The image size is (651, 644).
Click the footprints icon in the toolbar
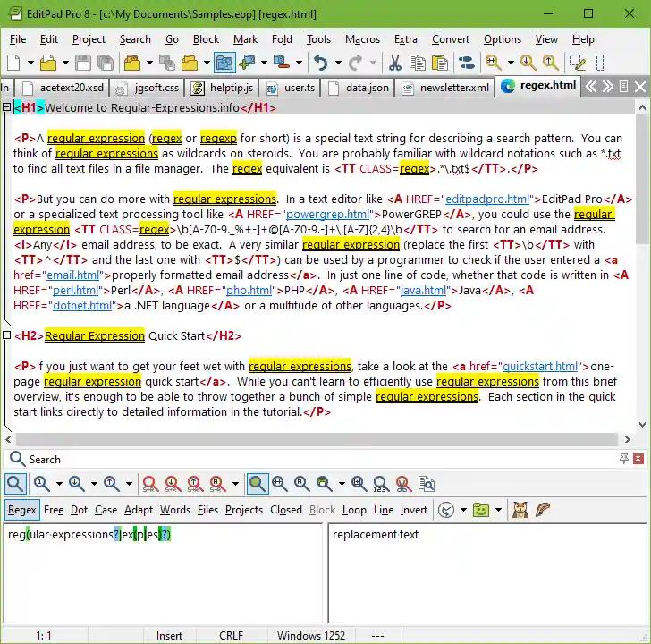click(467, 63)
